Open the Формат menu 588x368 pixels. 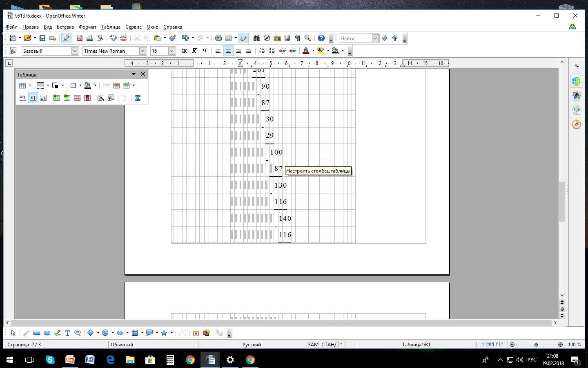[x=87, y=27]
